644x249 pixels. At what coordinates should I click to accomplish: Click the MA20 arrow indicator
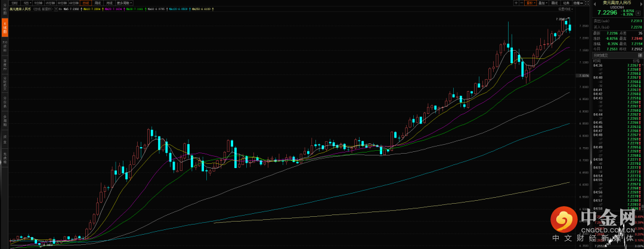(124, 9)
